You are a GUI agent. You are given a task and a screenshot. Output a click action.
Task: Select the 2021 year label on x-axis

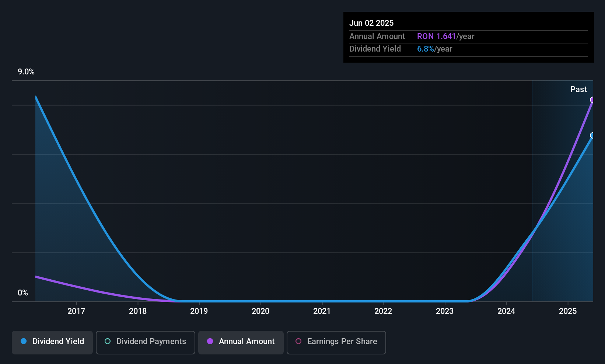[x=322, y=311]
